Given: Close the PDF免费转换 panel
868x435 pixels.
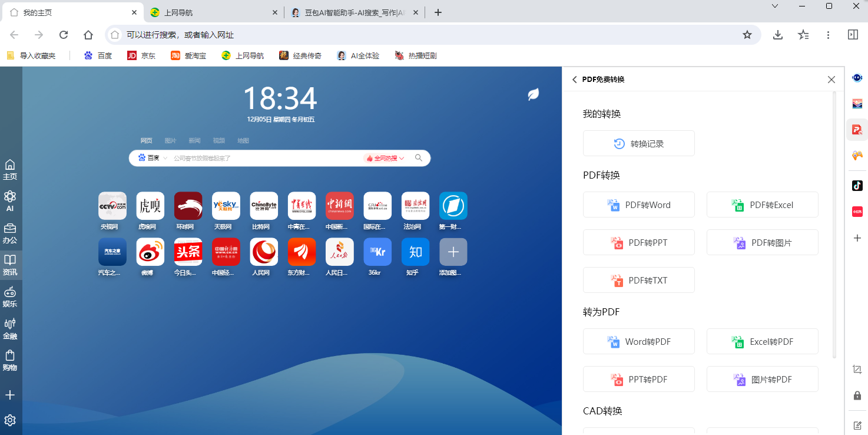Looking at the screenshot, I should point(831,80).
